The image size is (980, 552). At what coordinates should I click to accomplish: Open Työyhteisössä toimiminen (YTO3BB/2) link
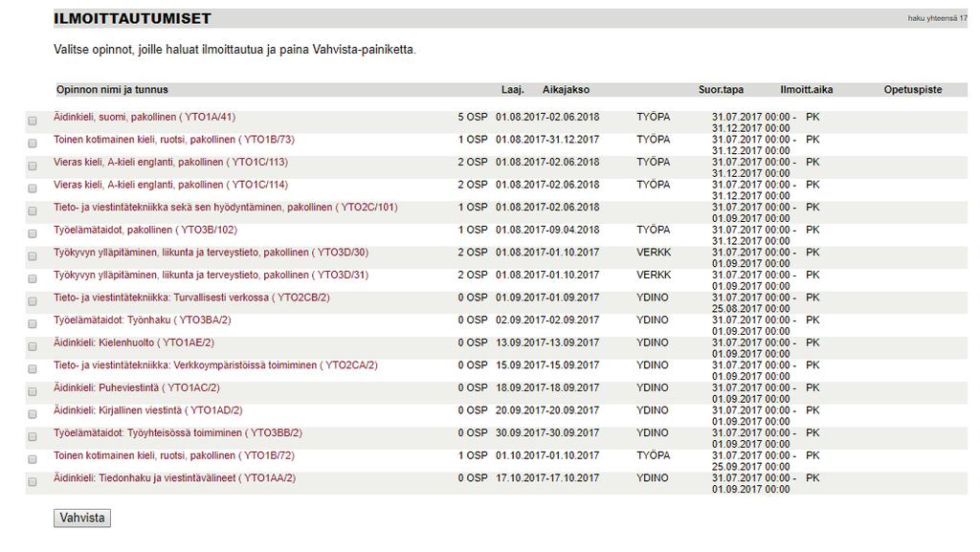point(178,432)
